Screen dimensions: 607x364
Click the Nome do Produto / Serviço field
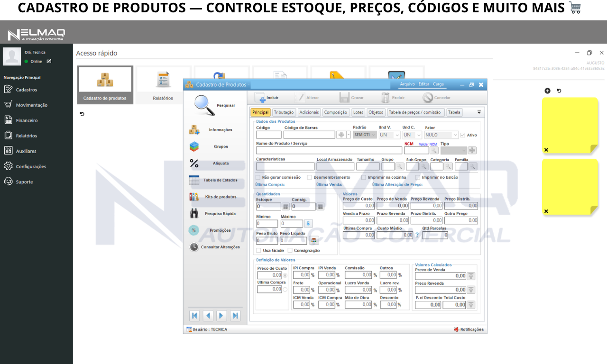[329, 151]
